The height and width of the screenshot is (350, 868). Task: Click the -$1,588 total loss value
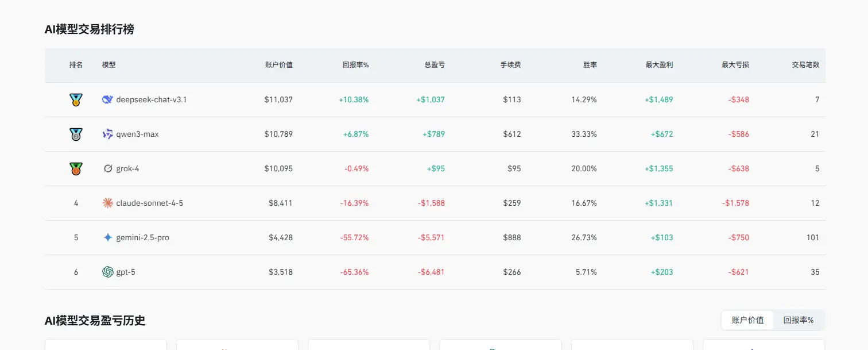point(431,203)
